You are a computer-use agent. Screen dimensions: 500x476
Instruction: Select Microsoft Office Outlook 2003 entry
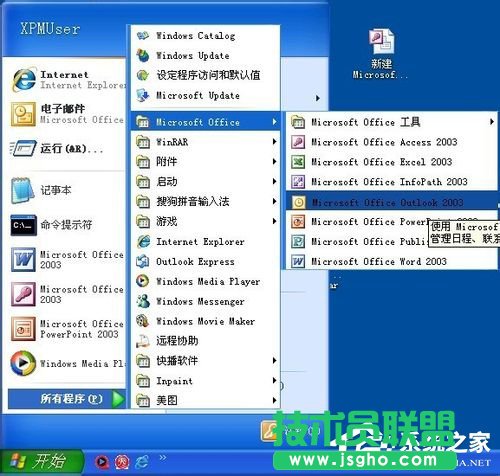(392, 202)
